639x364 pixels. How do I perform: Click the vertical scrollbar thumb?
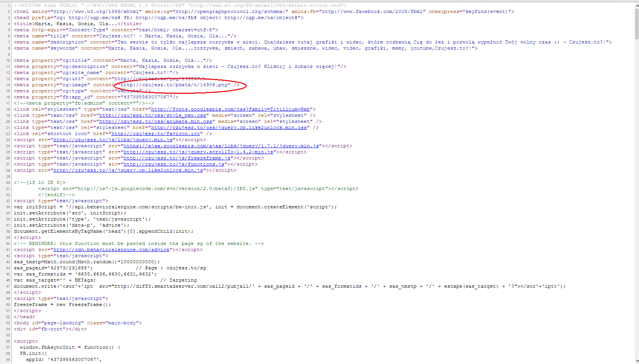(x=636, y=24)
